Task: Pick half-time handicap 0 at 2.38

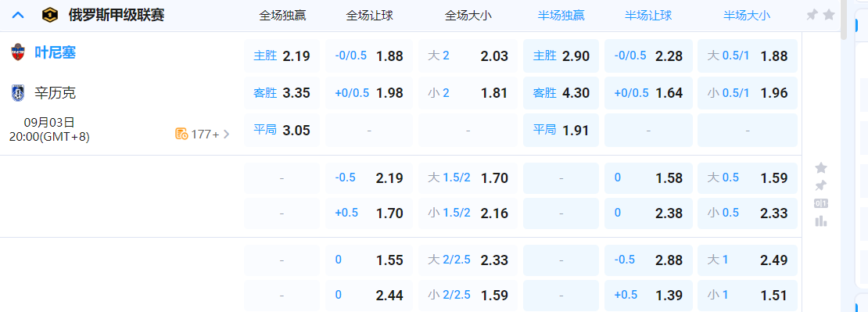Action: 648,213
